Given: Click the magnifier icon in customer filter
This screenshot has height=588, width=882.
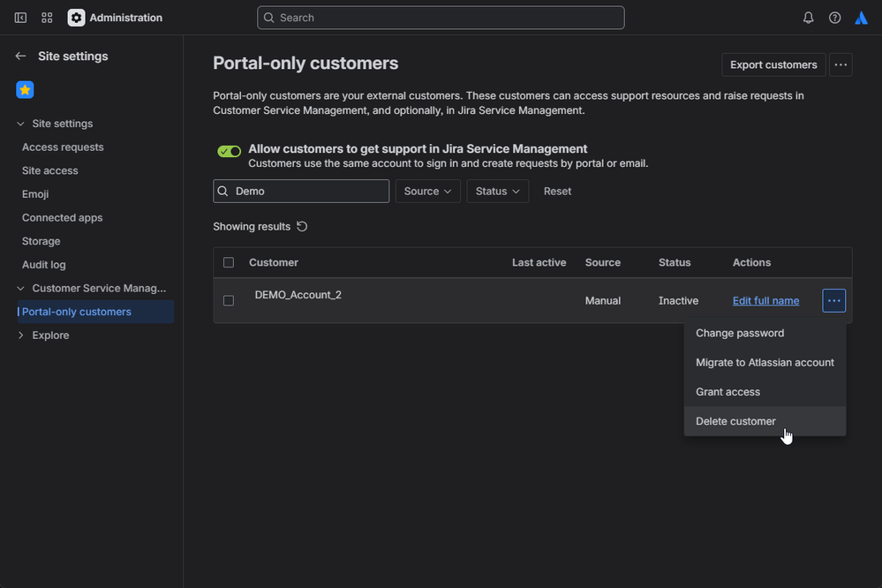Looking at the screenshot, I should tap(222, 192).
